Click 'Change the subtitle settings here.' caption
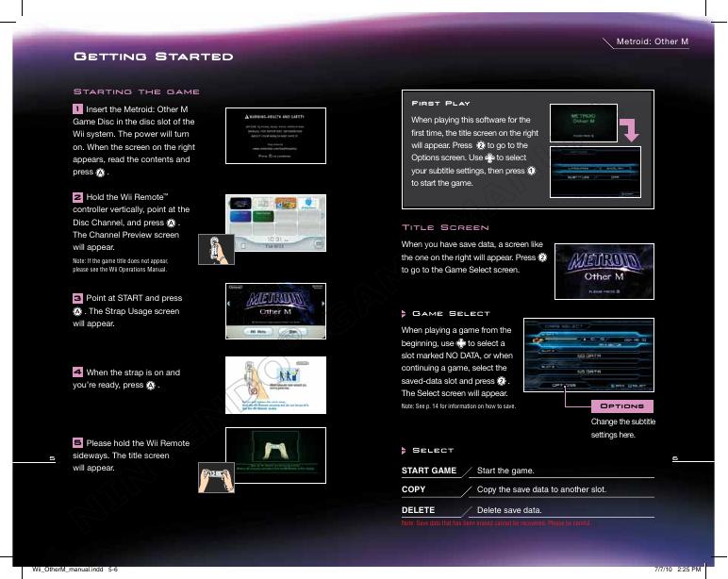This screenshot has height=579, width=728. point(623,428)
